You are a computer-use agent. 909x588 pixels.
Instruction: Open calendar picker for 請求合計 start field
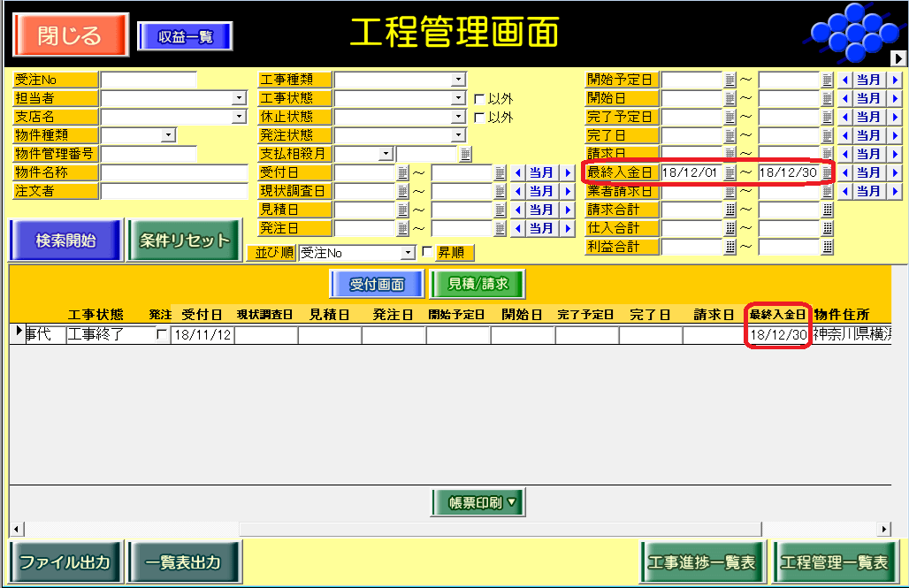click(x=730, y=210)
